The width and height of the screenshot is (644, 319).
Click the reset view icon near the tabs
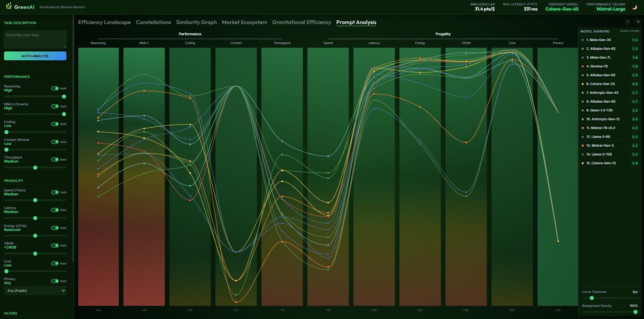pos(638,22)
